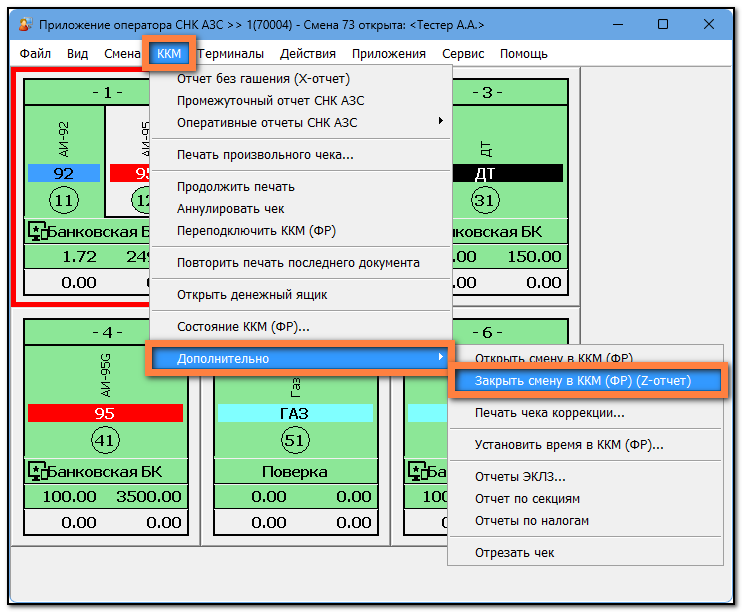Click the black ДТ fuel label
Image resolution: width=742 pixels, height=612 pixels.
coord(508,173)
